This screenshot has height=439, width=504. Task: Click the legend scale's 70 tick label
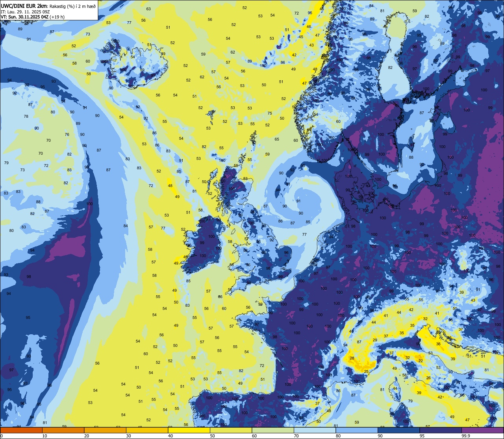point(296,436)
